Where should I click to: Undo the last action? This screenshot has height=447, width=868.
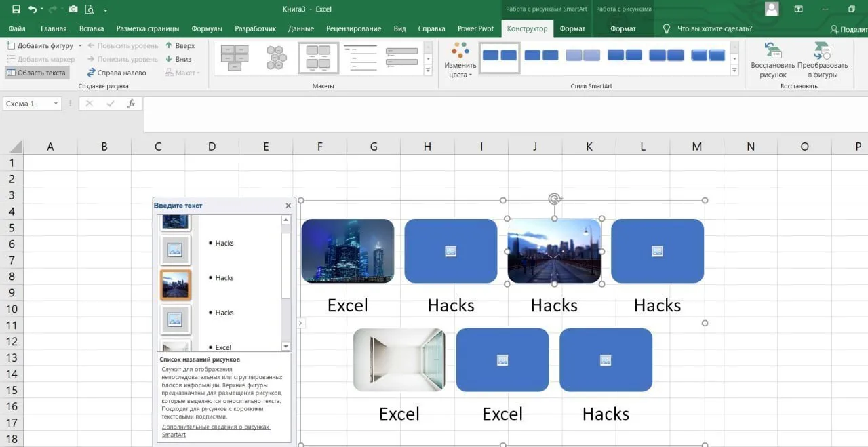pyautogui.click(x=33, y=9)
